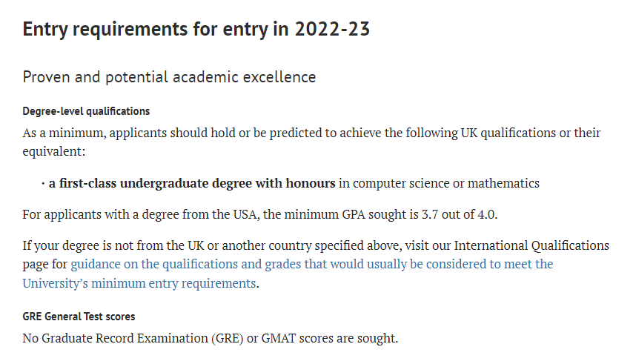Image resolution: width=633 pixels, height=364 pixels.
Task: Click the word "equivalent:" in the paragraph
Action: (x=54, y=152)
